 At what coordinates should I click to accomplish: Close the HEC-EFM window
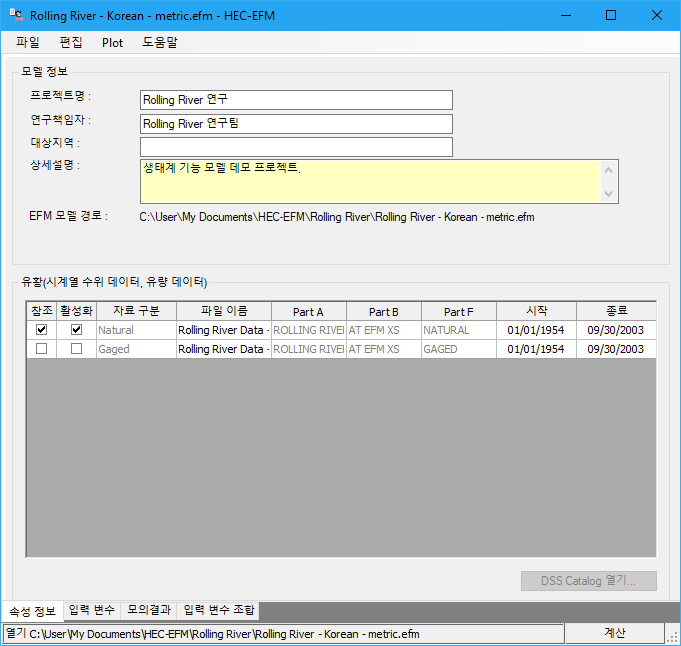tap(657, 16)
